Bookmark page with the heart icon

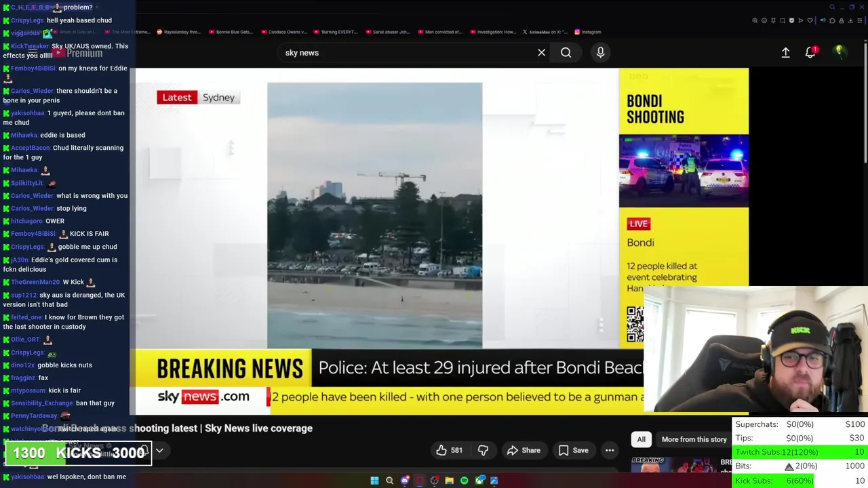tap(810, 20)
